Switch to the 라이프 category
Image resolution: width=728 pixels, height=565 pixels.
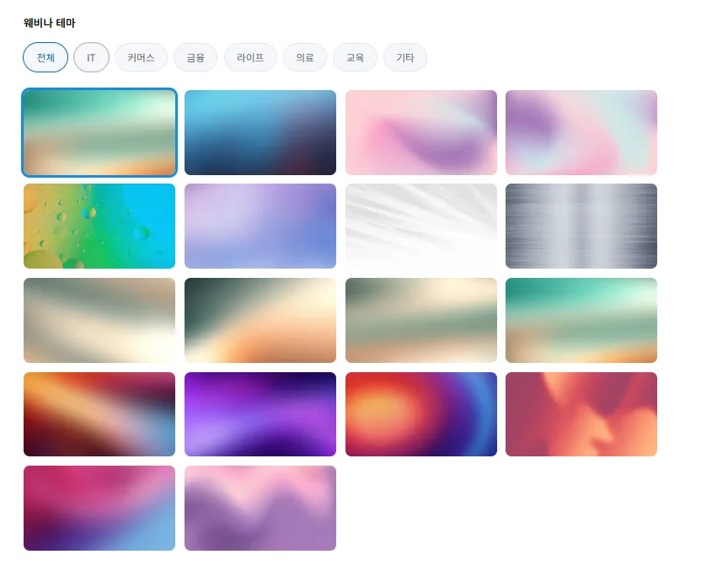tap(250, 57)
